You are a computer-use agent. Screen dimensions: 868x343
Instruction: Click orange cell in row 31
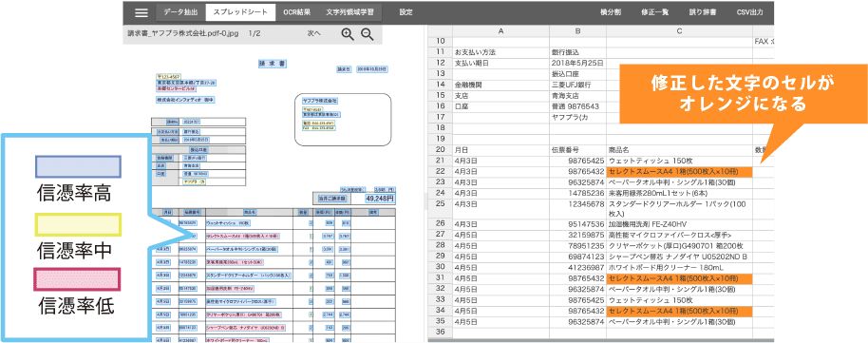pos(679,278)
